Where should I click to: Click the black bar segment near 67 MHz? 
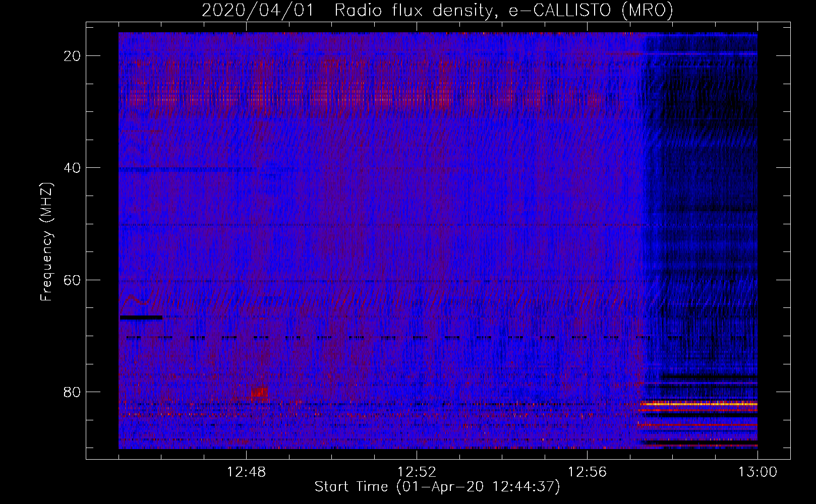pos(141,318)
